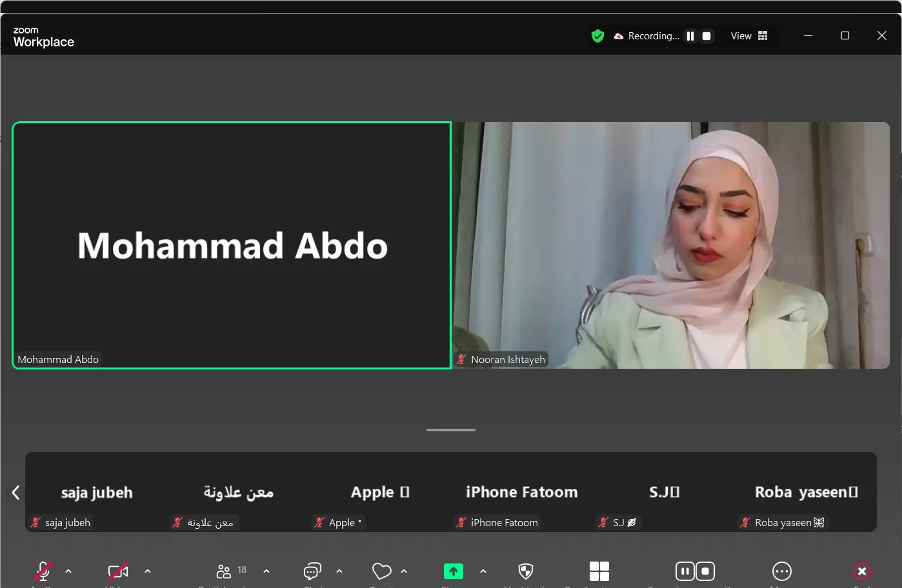Open the Chat panel icon
Image resolution: width=902 pixels, height=588 pixels.
pyautogui.click(x=312, y=571)
